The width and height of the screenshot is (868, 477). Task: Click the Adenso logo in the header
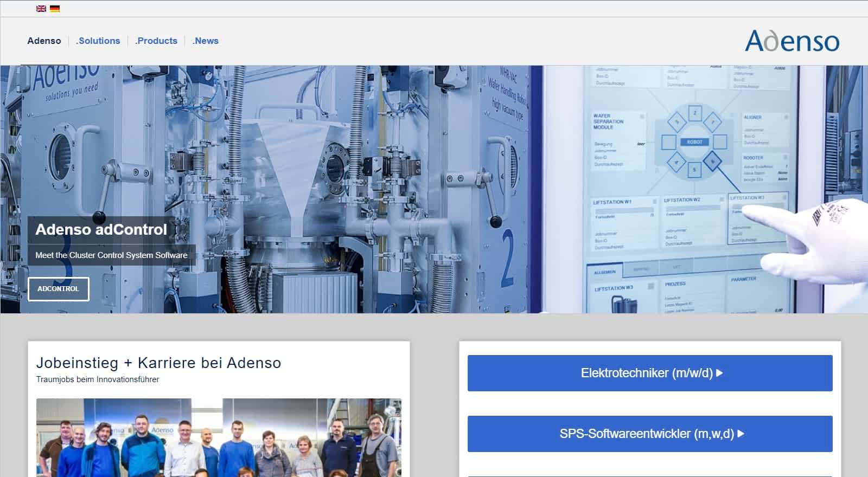[792, 41]
